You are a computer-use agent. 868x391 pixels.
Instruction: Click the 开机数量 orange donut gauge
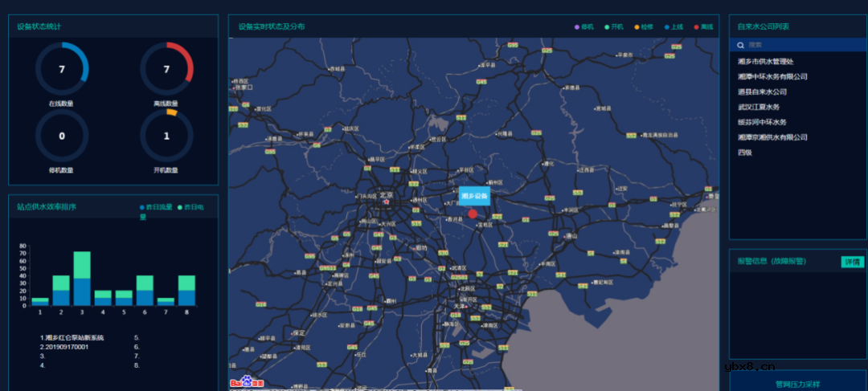(x=166, y=136)
